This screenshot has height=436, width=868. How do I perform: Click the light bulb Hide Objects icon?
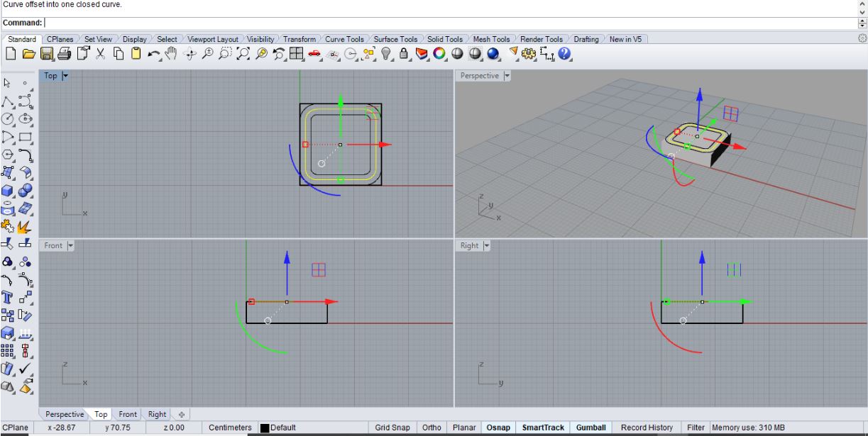tap(386, 53)
